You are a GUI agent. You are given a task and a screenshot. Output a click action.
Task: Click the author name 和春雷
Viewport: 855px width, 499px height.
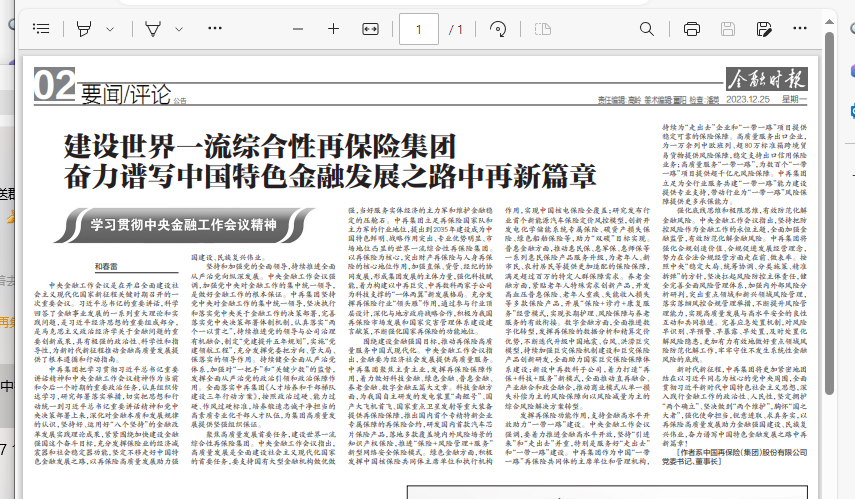pyautogui.click(x=106, y=267)
